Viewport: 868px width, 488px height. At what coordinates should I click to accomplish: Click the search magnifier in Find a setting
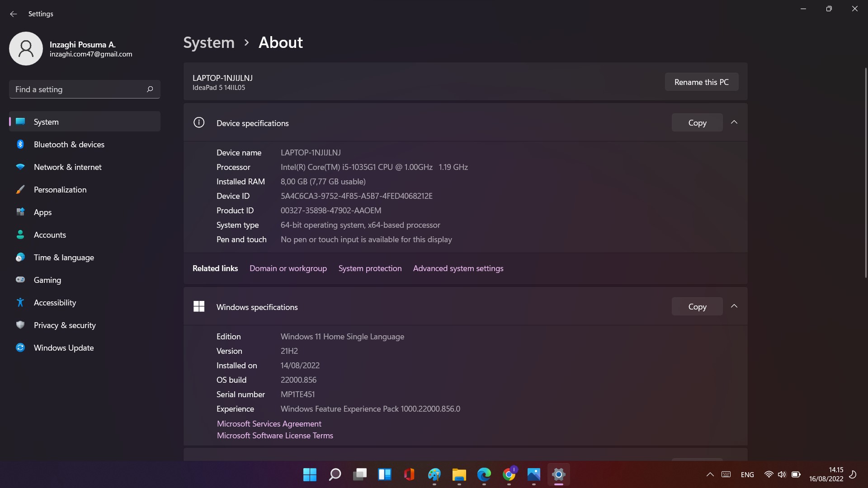[x=150, y=89]
